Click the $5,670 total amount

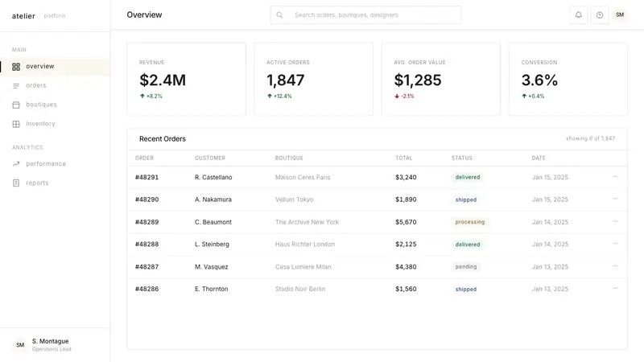point(406,222)
